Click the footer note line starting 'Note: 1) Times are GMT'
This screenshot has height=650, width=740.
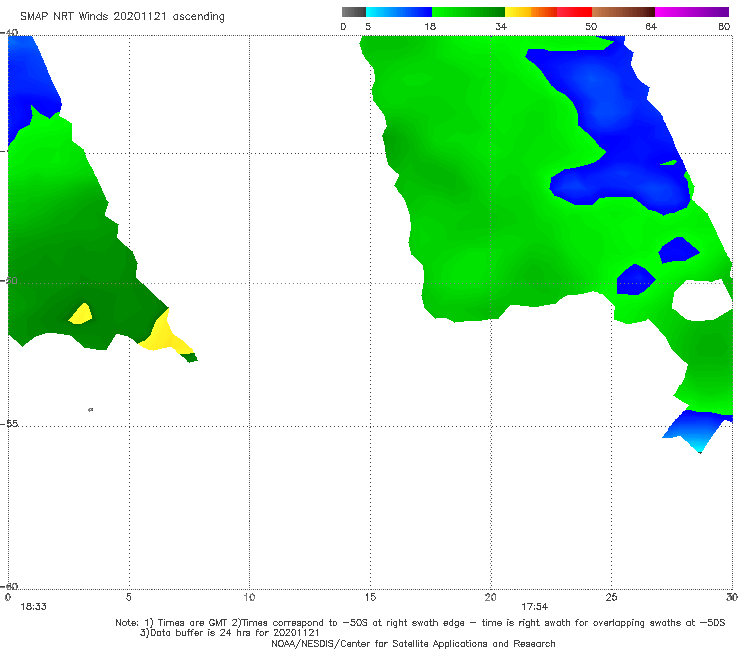tap(420, 623)
